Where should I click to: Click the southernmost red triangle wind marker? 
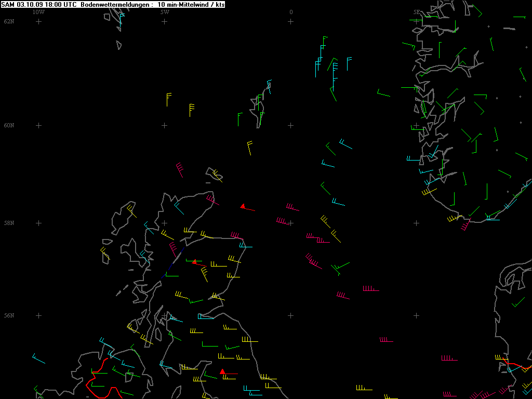click(x=222, y=371)
